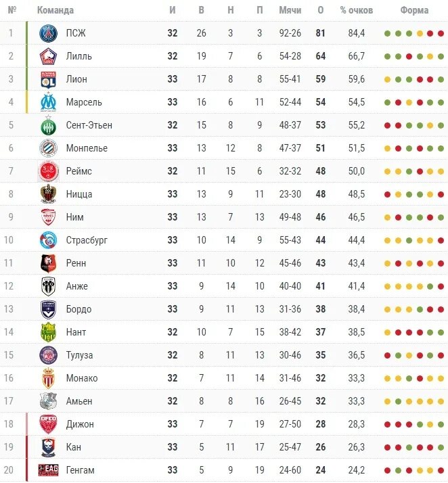Sort by the Мячи goals column header
This screenshot has height=483, width=448.
point(290,10)
